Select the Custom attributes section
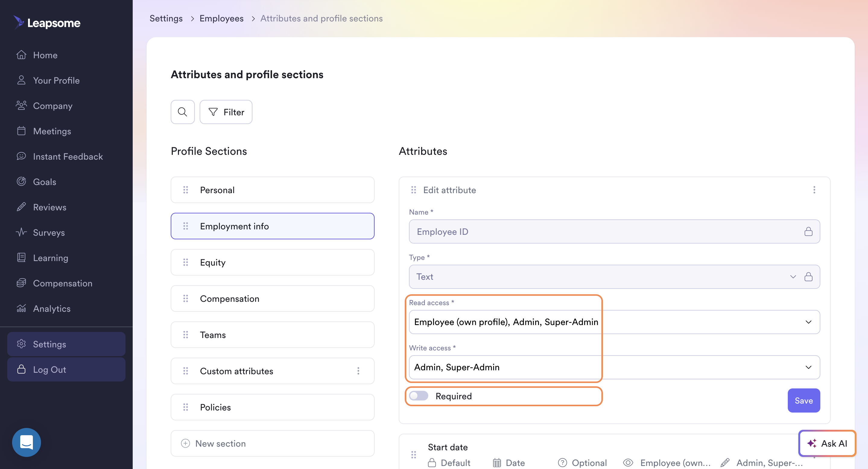The width and height of the screenshot is (868, 469). click(x=272, y=371)
